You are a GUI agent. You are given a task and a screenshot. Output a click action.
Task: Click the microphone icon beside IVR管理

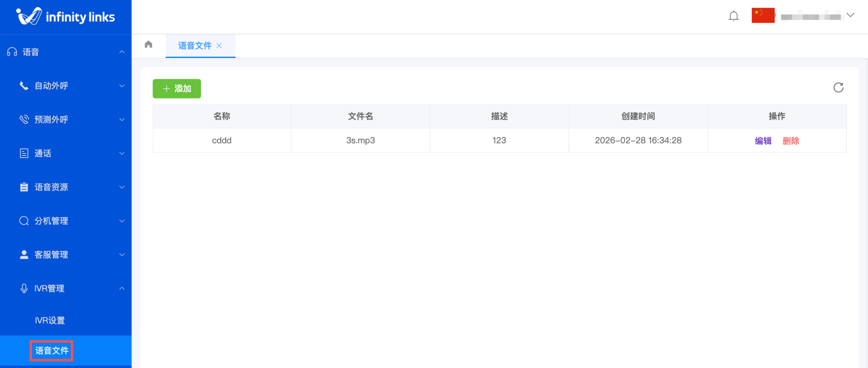pos(24,289)
